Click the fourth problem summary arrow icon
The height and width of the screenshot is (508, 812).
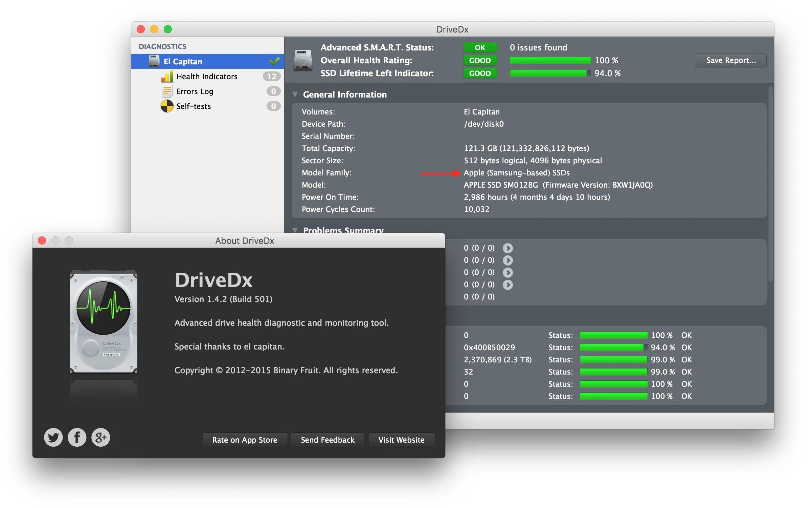(507, 285)
